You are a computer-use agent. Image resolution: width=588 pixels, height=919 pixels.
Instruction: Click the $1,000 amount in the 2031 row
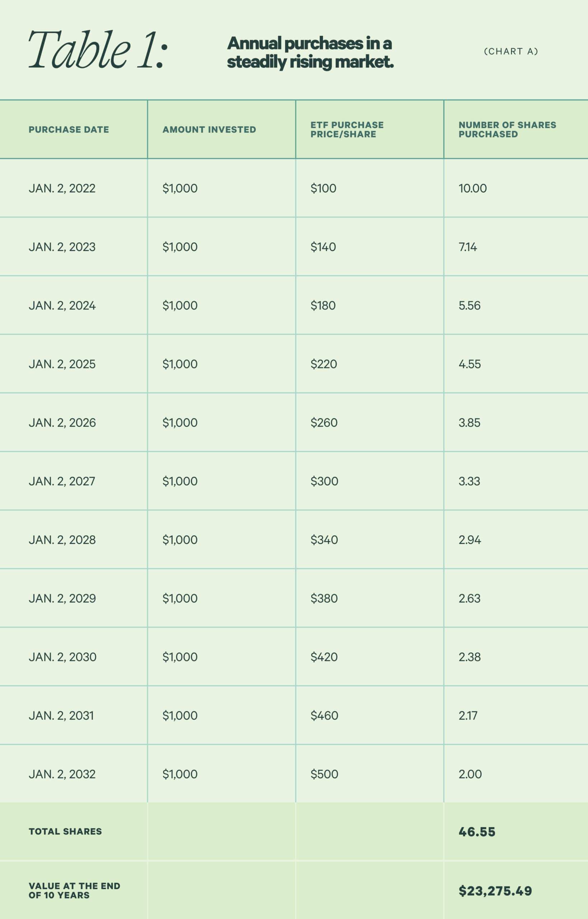coord(180,715)
